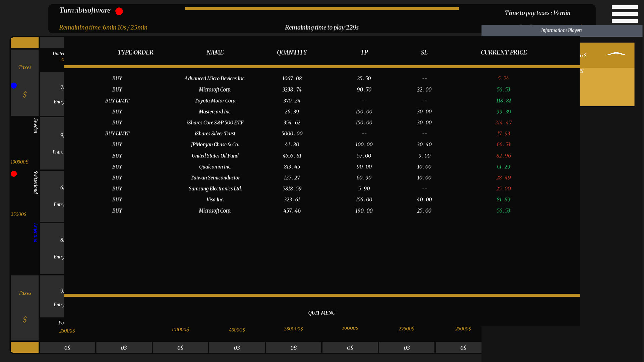This screenshot has width=644, height=362.
Task: Click the bottom Taxes dollar sign
Action: [25, 320]
